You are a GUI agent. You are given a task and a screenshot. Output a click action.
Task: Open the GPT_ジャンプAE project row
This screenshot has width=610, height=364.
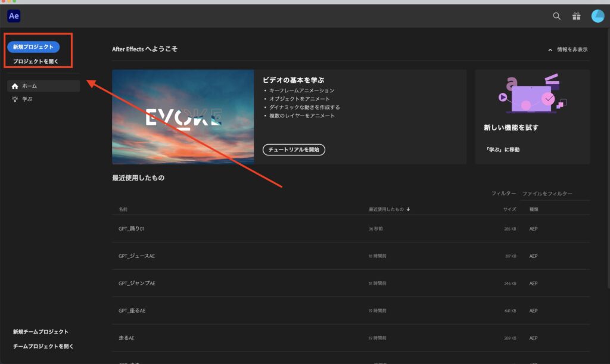coord(351,283)
